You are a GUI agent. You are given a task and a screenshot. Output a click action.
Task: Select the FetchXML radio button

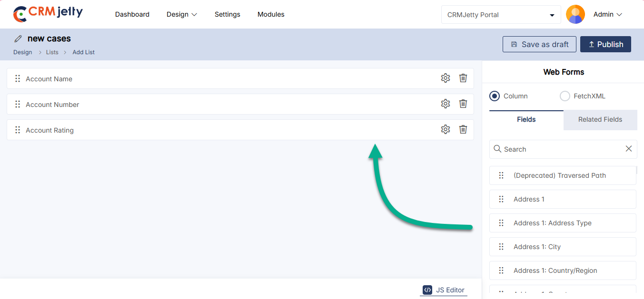(565, 96)
